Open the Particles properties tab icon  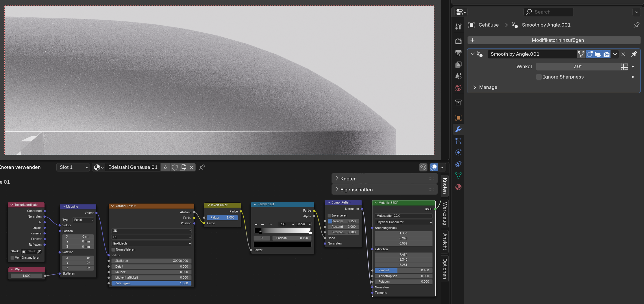tap(458, 141)
